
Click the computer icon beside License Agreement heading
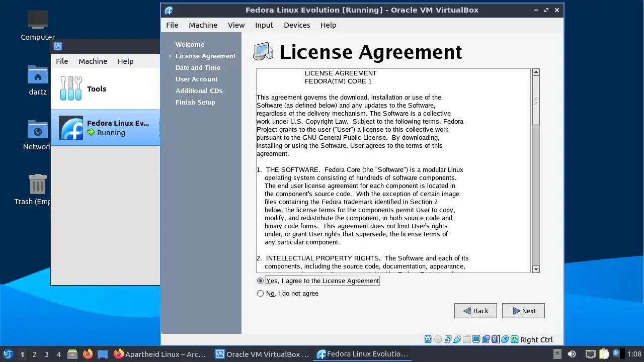263,52
